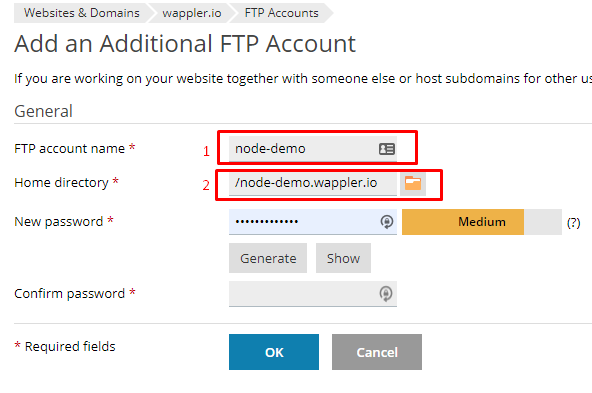Focus the Home directory path field
Viewport: 592px width, 393px height.
coord(313,183)
